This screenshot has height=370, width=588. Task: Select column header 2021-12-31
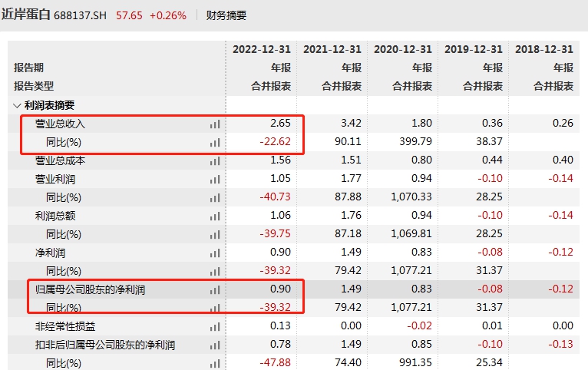pyautogui.click(x=332, y=49)
